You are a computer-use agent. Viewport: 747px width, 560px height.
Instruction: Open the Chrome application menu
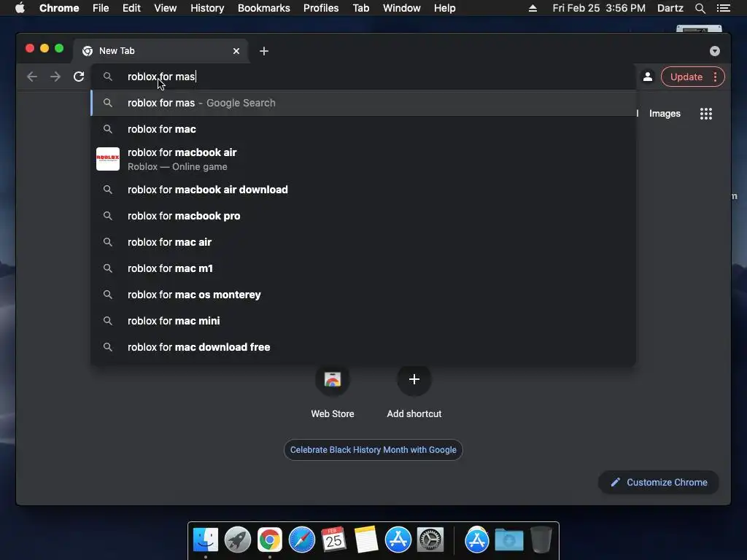click(x=59, y=8)
